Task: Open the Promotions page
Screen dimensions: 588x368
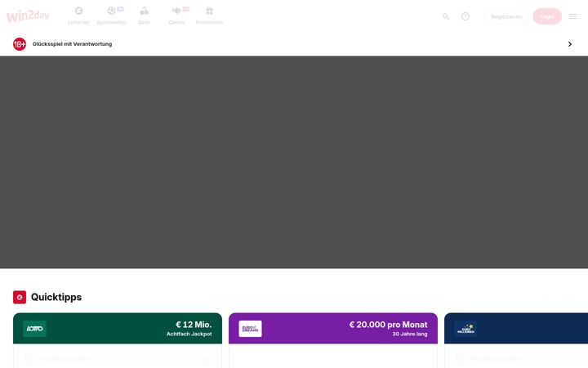Action: pyautogui.click(x=209, y=16)
